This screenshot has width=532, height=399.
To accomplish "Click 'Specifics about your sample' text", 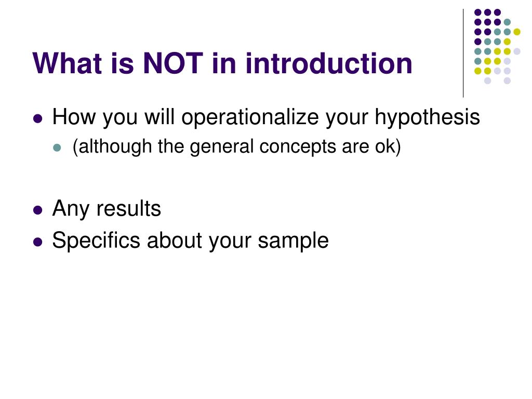I will 190,241.
